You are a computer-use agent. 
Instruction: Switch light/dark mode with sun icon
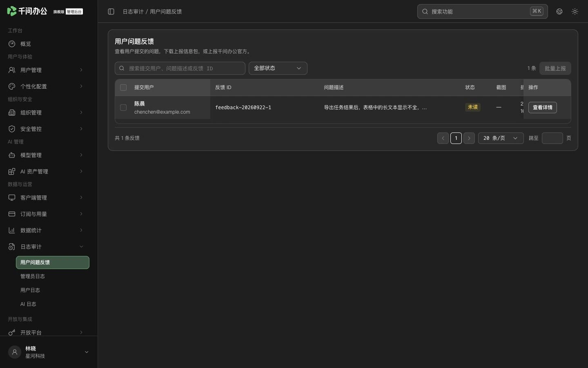[x=575, y=11]
